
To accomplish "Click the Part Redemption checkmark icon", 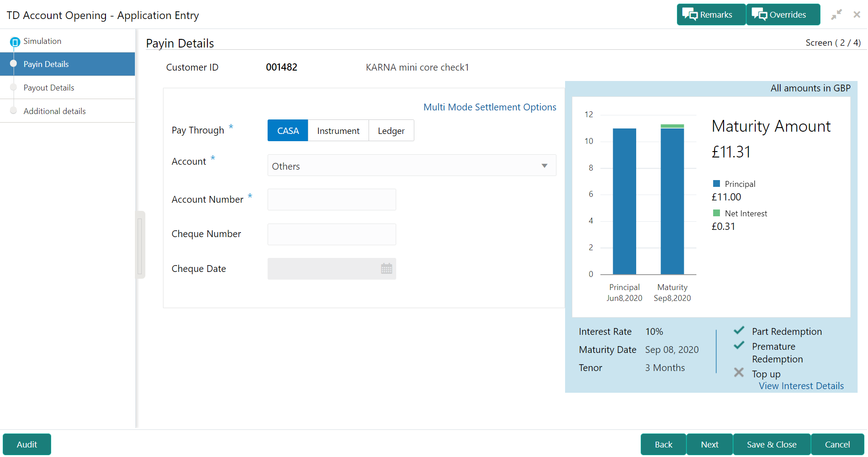I will point(739,331).
